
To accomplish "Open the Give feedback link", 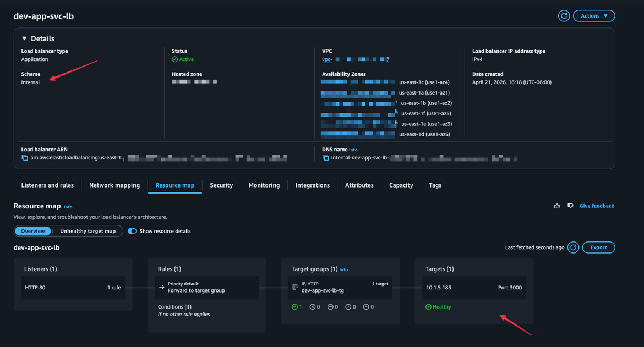I will (597, 206).
